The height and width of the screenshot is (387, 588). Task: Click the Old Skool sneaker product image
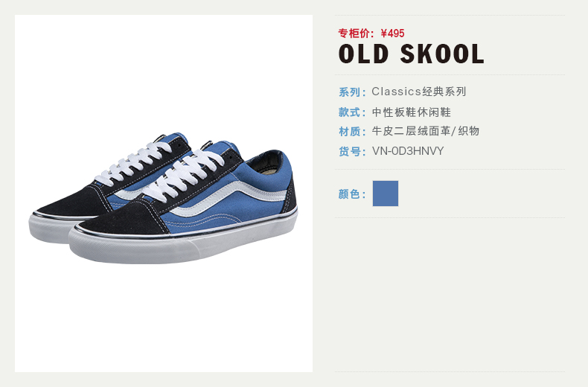coord(164,198)
